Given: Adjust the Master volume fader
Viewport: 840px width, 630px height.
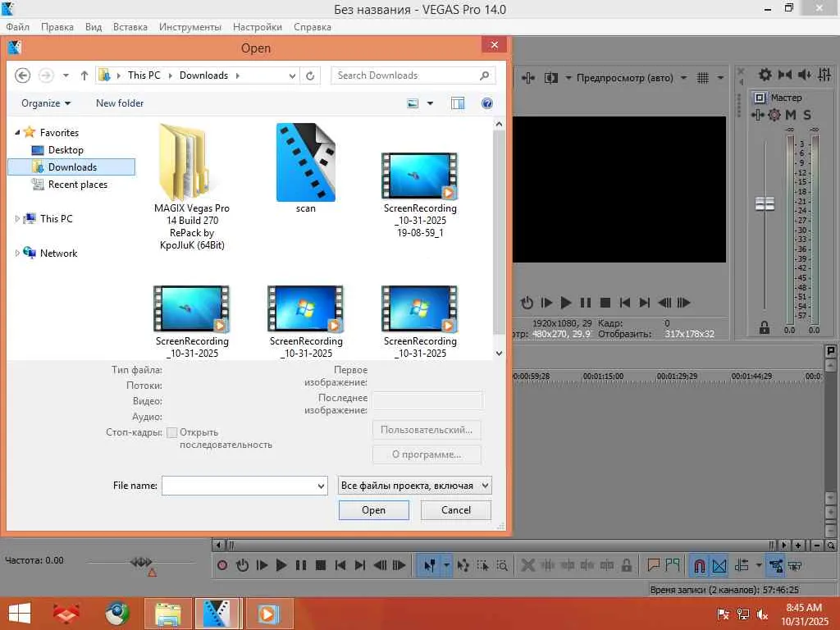Looking at the screenshot, I should (x=765, y=203).
